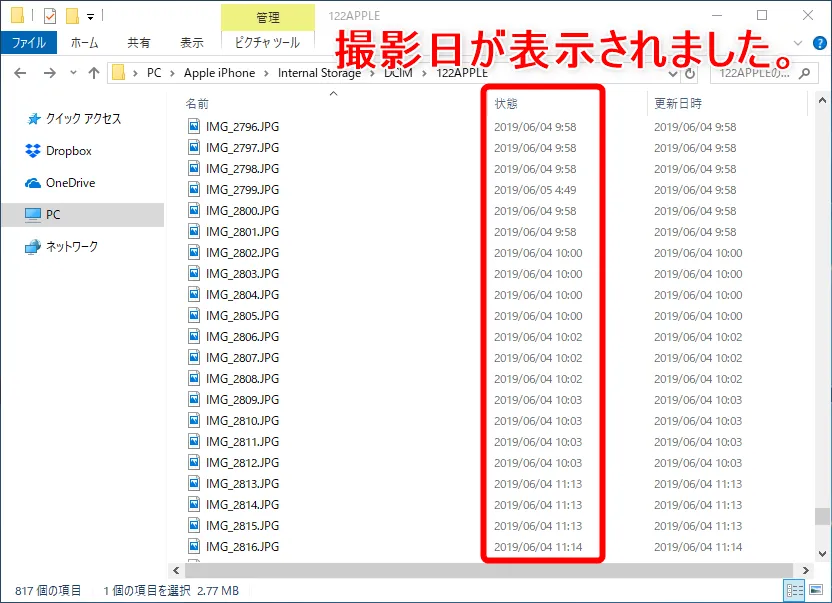Select Internal Storage in address breadcrumb
This screenshot has width=832, height=603.
(319, 73)
